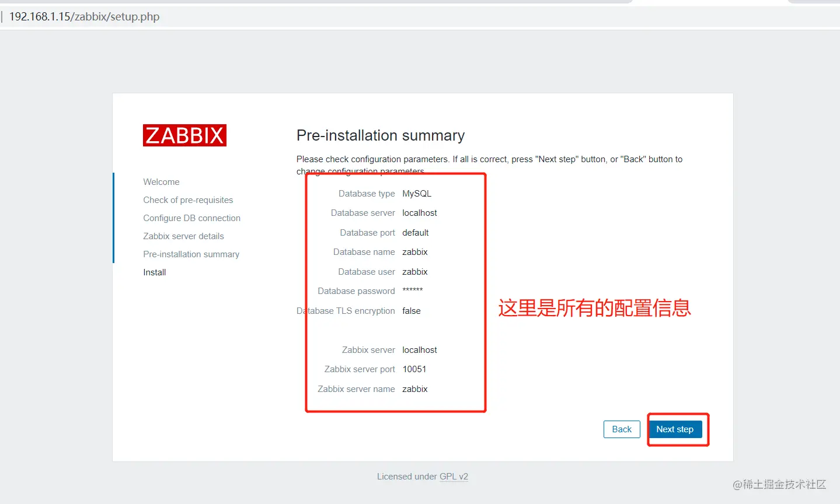Click the Database name zabbix value

click(415, 252)
